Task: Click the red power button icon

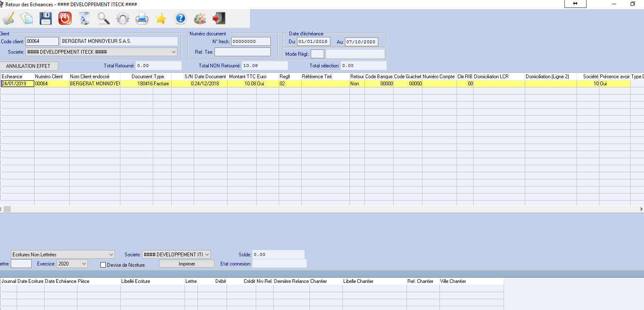Action: tap(65, 18)
